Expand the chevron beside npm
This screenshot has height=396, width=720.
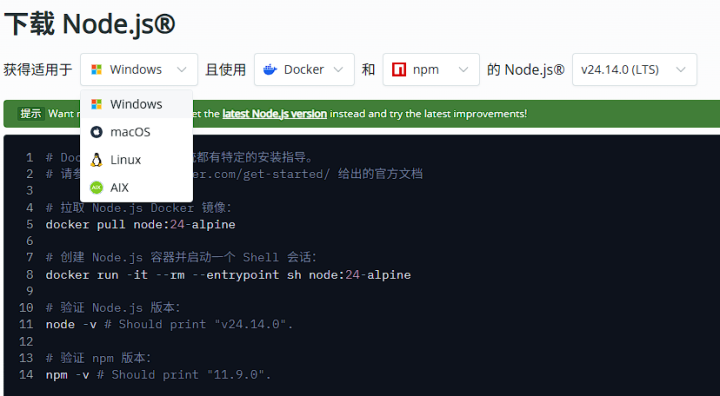pos(464,69)
